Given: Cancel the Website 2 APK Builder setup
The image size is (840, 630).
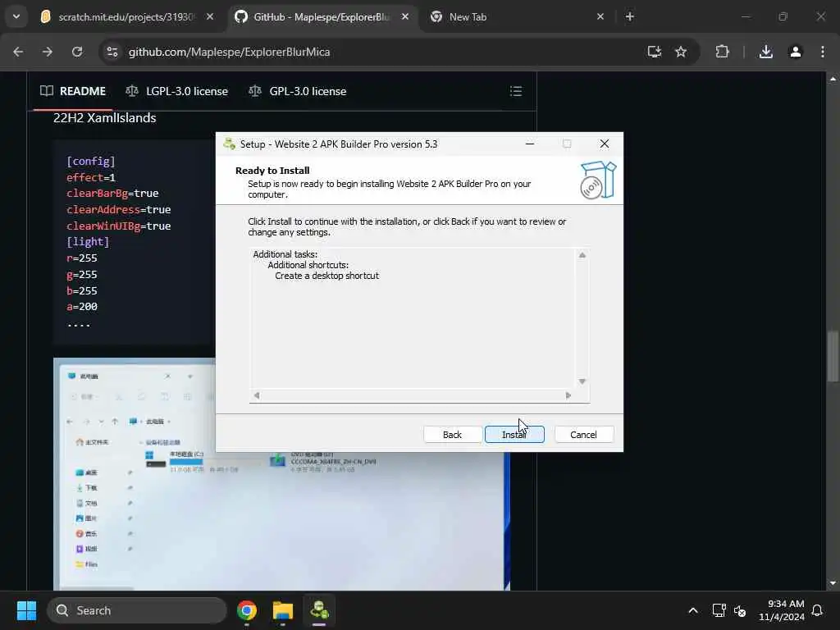Looking at the screenshot, I should (583, 435).
